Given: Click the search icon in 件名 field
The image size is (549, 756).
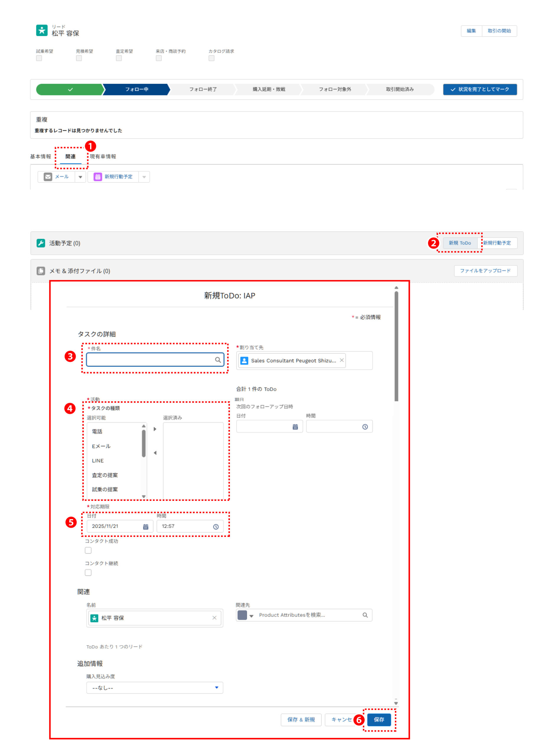Looking at the screenshot, I should (x=218, y=360).
